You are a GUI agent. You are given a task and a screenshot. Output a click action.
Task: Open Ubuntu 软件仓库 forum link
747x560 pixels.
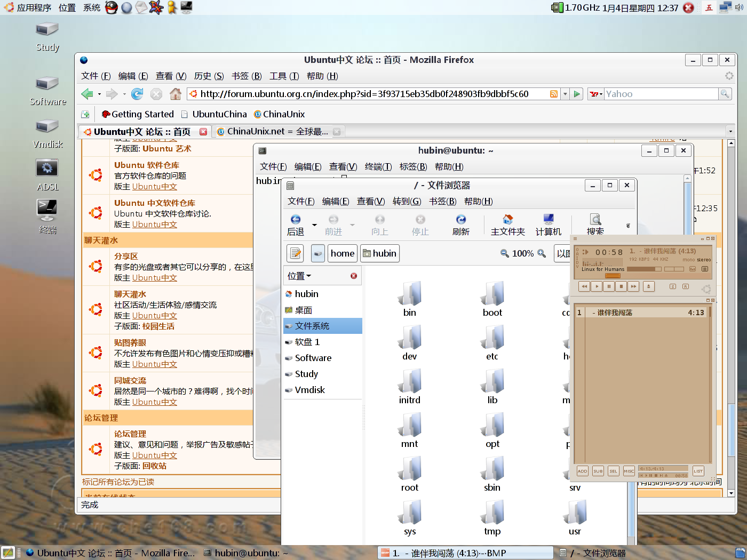click(147, 165)
